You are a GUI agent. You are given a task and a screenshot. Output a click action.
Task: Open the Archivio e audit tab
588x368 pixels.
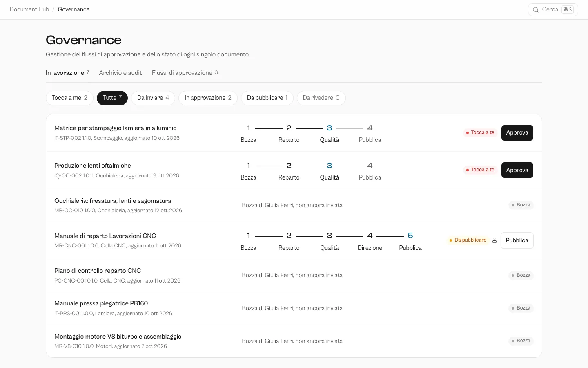(120, 73)
